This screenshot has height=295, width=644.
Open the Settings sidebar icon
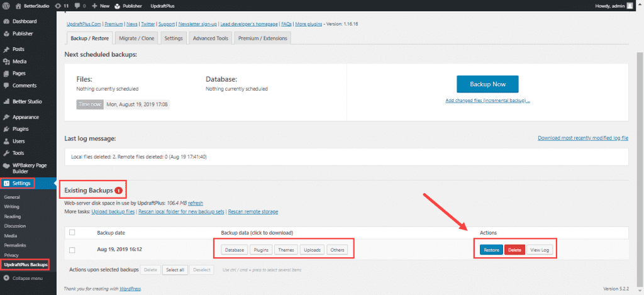6,183
